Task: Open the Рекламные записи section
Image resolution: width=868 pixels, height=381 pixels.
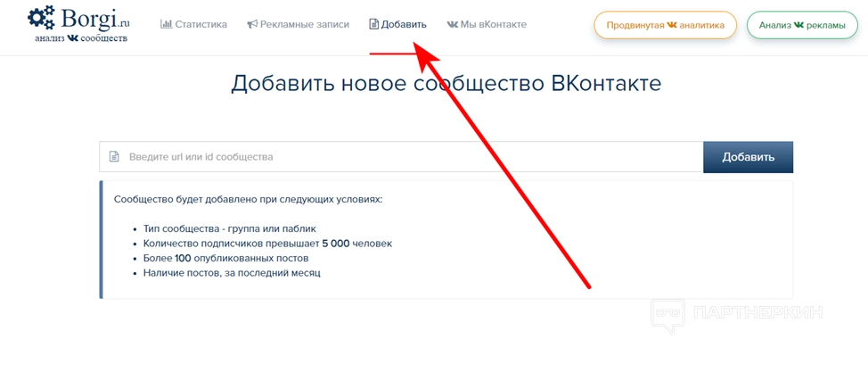Action: pyautogui.click(x=298, y=24)
